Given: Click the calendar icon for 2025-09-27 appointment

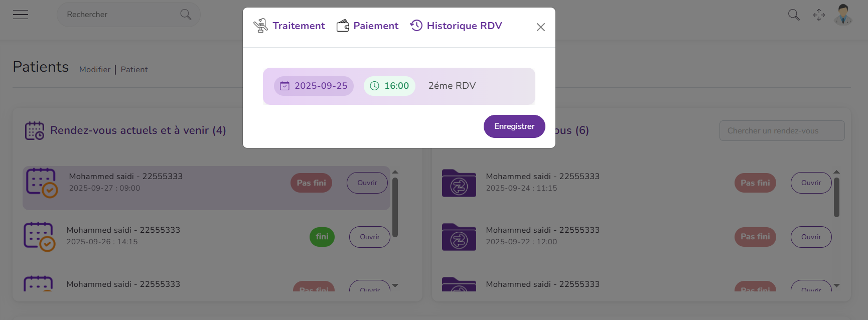Looking at the screenshot, I should point(42,183).
